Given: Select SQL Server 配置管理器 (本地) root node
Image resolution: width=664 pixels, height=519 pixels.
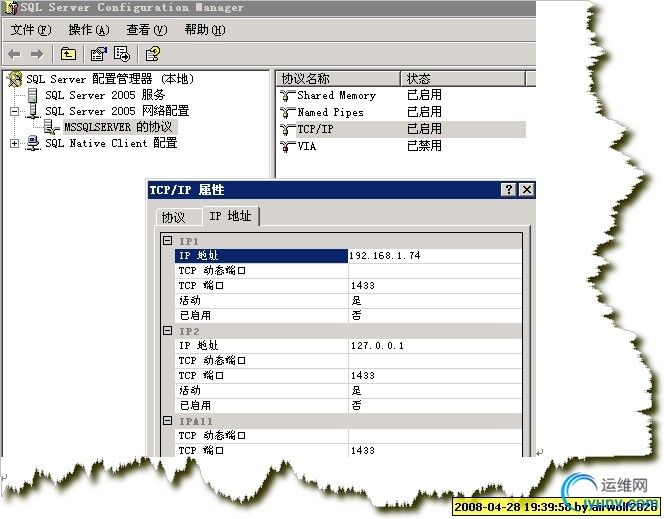Looking at the screenshot, I should tap(110, 79).
